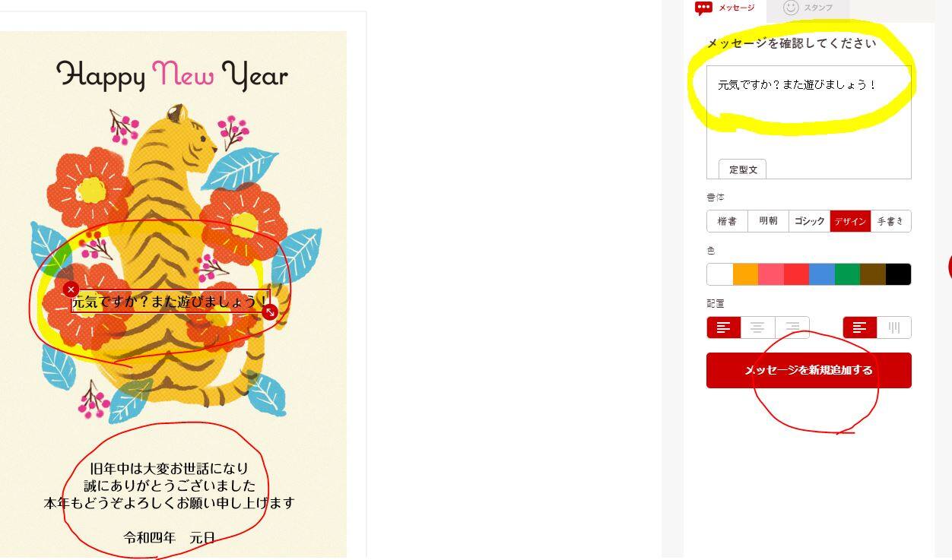Delete the text box with red X icon

[71, 289]
